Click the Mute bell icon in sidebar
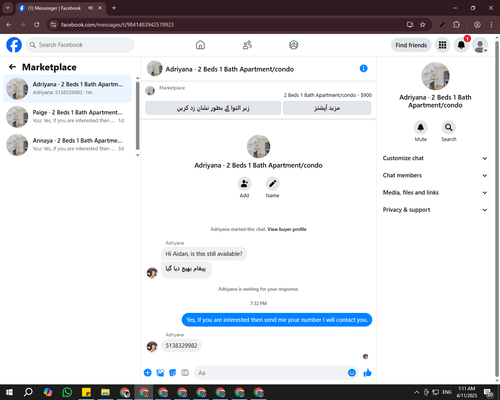Viewport: 500px width, 400px height. [421, 127]
